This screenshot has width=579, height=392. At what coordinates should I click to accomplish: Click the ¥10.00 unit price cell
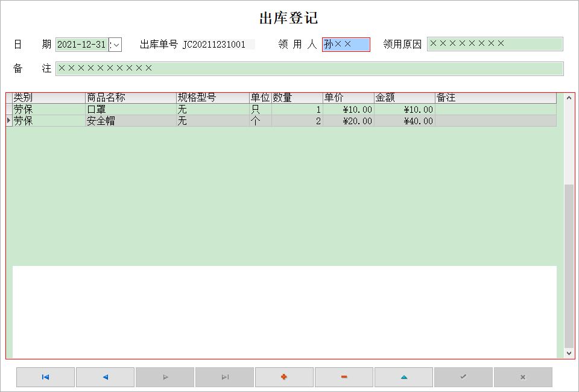pos(349,110)
